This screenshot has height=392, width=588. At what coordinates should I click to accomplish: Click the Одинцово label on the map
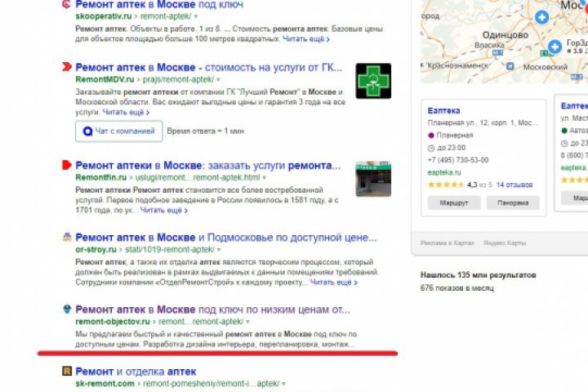coord(506,35)
